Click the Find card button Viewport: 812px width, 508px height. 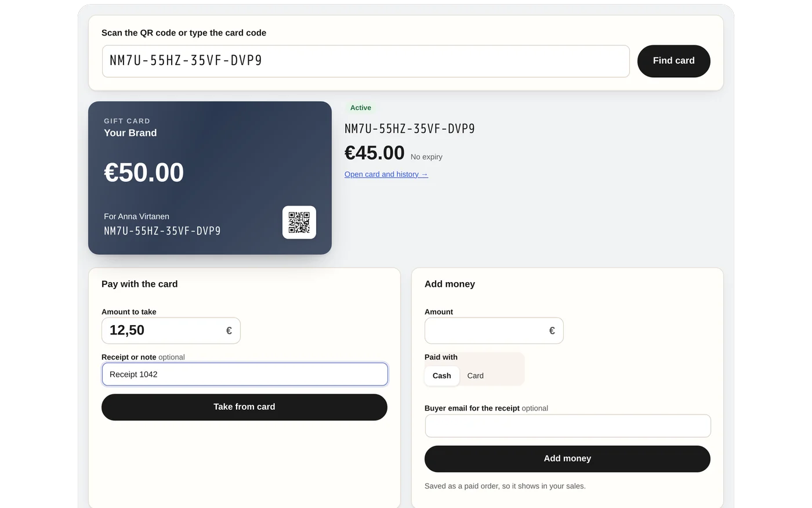coord(674,61)
